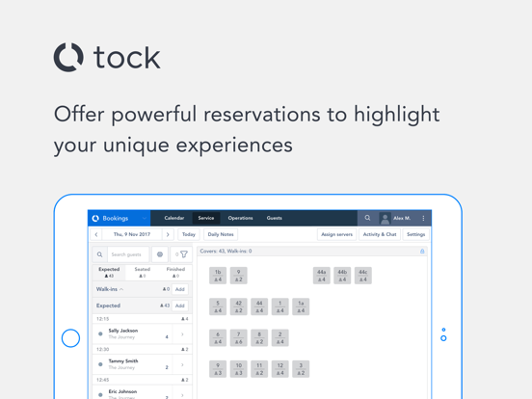Select table 44 with four seats

point(259,306)
